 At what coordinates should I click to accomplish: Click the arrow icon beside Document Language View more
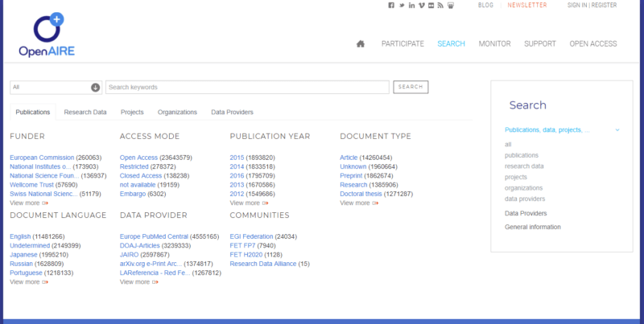tap(45, 282)
